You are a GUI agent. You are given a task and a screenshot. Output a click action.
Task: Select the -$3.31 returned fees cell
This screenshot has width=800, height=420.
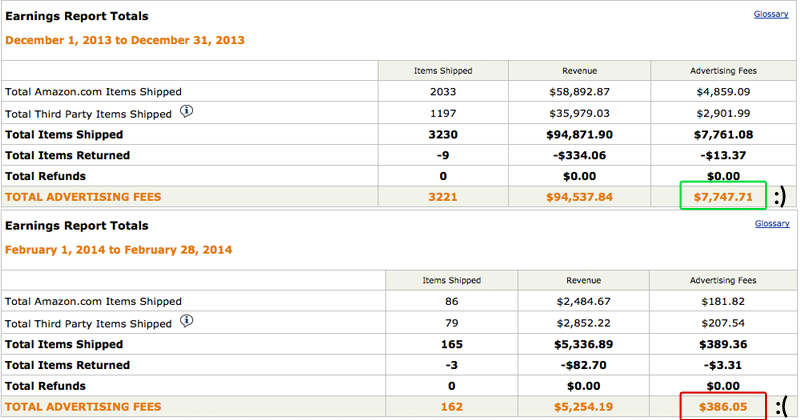click(x=723, y=365)
